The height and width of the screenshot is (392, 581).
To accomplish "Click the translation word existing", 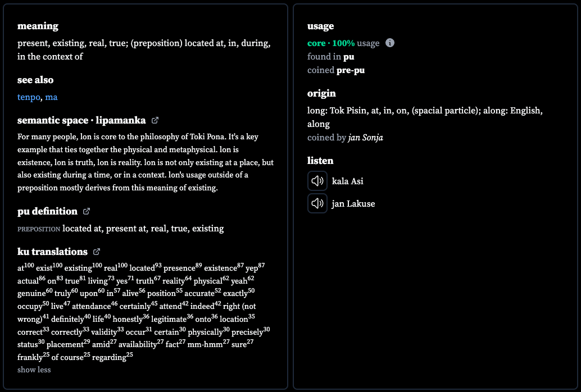I will coord(78,267).
